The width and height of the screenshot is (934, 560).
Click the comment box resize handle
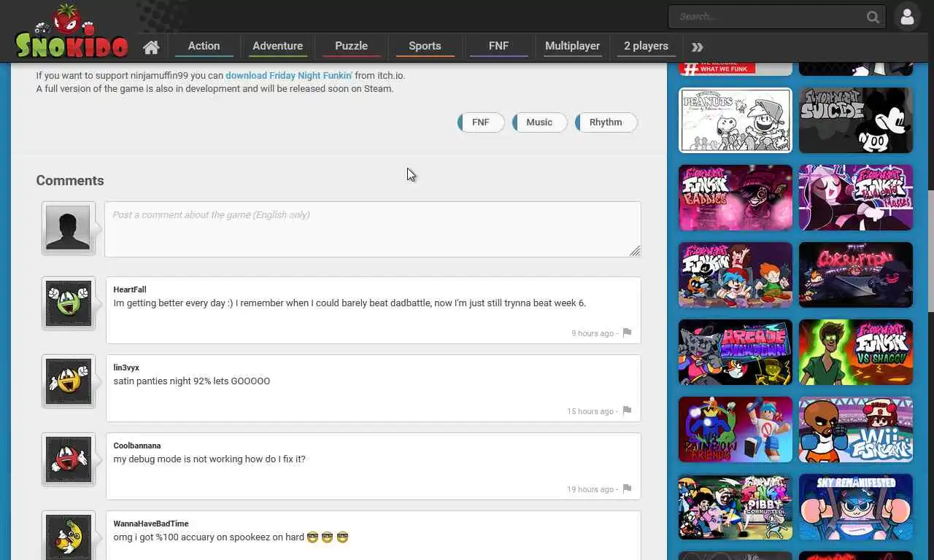coord(635,251)
